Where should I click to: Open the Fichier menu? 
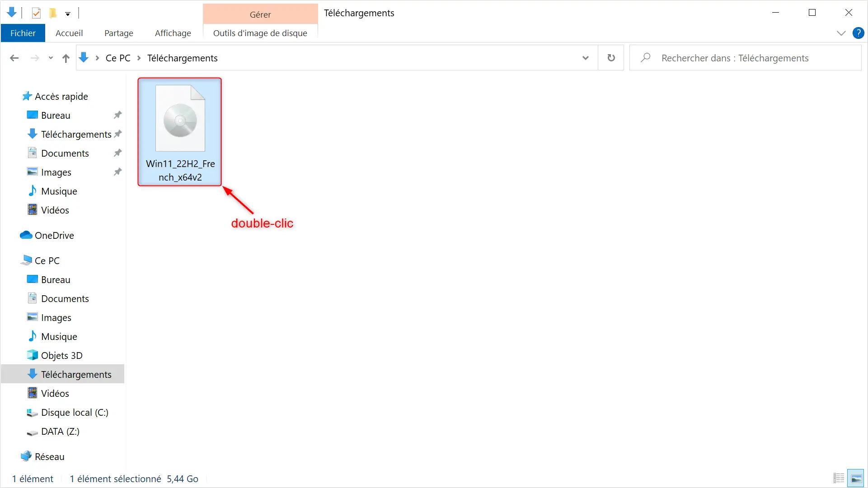[23, 33]
